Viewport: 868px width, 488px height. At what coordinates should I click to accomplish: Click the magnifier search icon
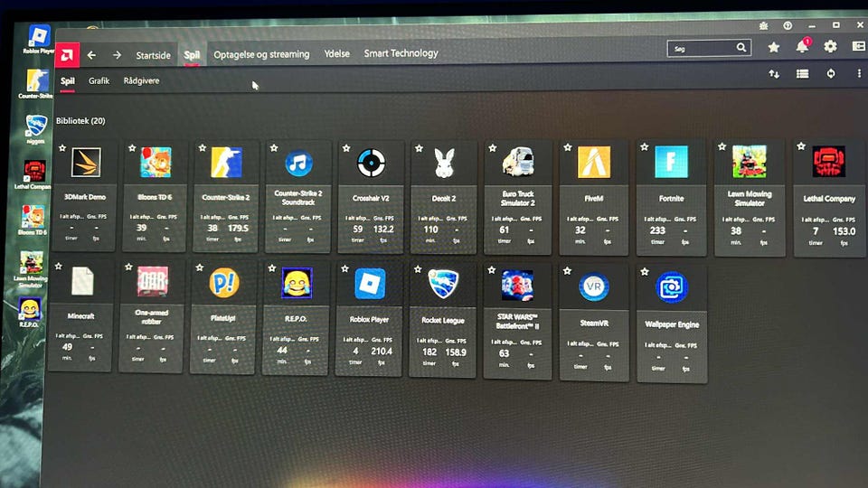pyautogui.click(x=741, y=48)
